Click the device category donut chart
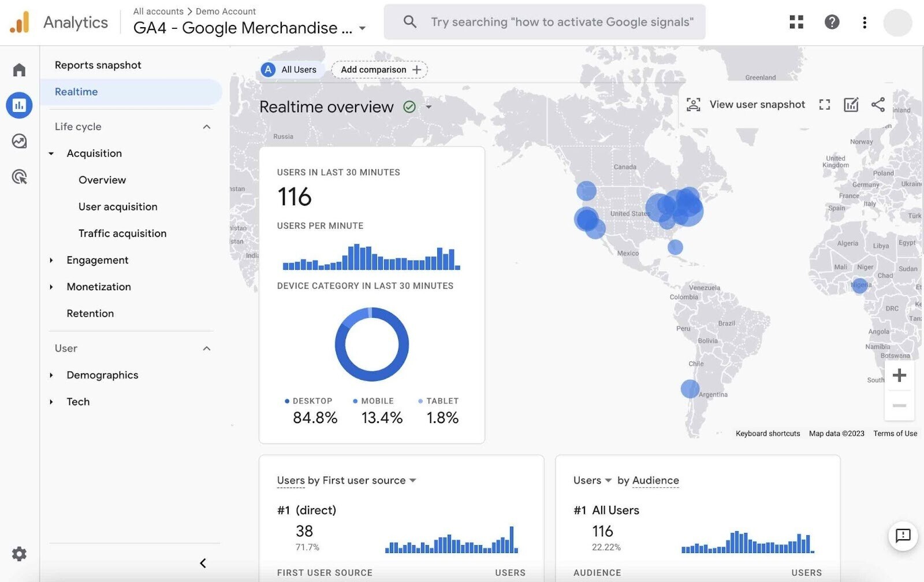 (372, 344)
